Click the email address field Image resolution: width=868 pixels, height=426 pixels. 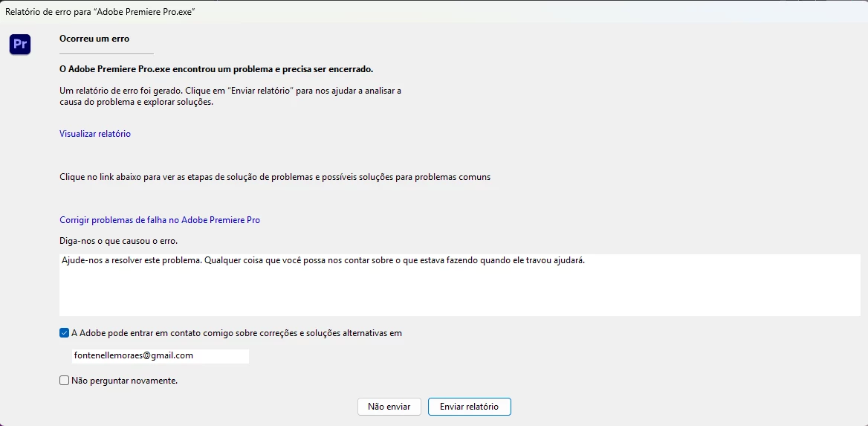click(160, 355)
